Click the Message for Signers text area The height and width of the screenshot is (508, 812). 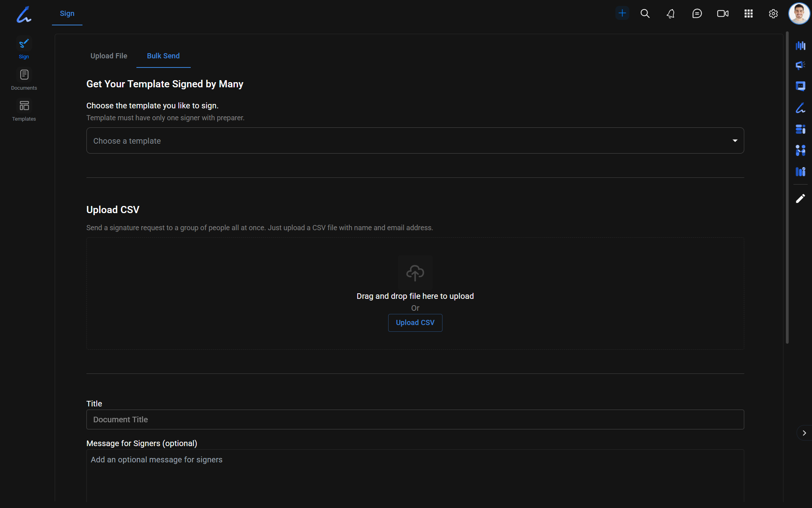tap(415, 474)
